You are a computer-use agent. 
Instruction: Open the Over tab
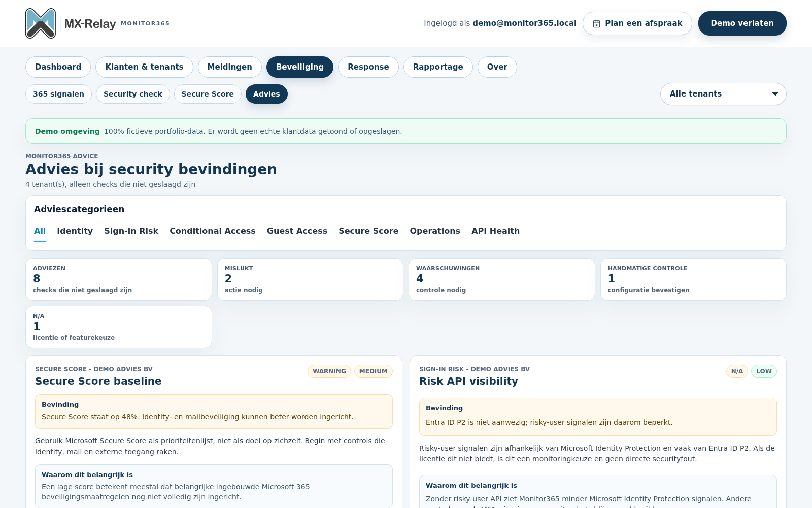pyautogui.click(x=497, y=67)
